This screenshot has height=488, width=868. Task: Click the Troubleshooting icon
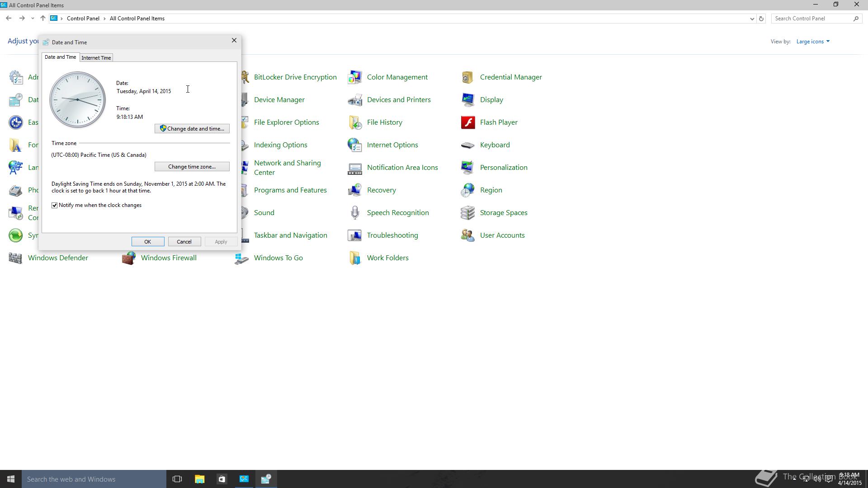tap(355, 235)
